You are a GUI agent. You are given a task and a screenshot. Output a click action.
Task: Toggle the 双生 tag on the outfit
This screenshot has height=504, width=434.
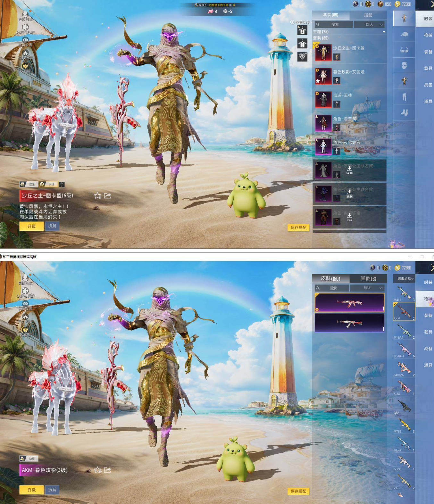pyautogui.click(x=29, y=184)
